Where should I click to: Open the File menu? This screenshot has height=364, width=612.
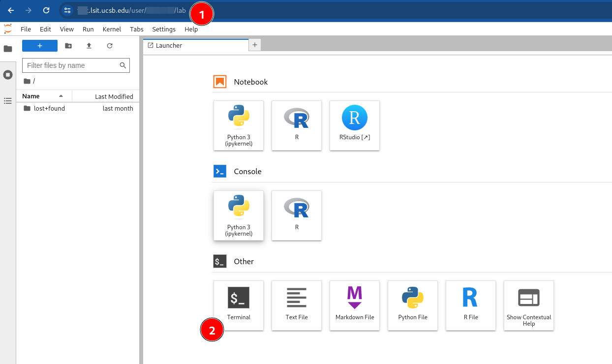point(26,30)
